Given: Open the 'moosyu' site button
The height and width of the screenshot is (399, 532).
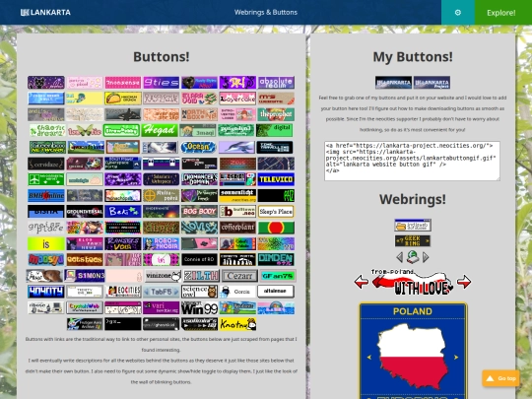Looking at the screenshot, I should 45,259.
